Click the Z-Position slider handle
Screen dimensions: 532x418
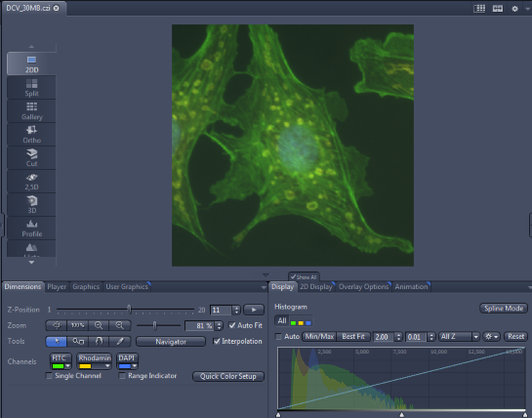point(129,310)
